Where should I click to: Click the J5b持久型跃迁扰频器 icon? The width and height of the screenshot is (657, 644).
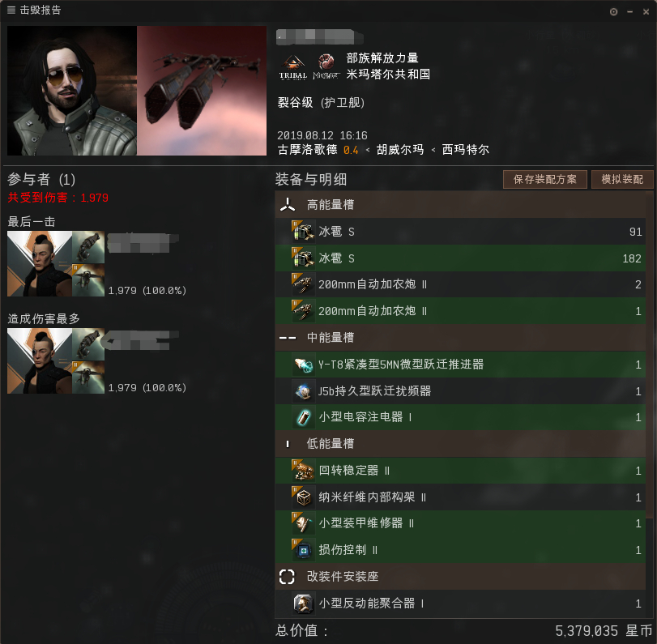point(303,391)
